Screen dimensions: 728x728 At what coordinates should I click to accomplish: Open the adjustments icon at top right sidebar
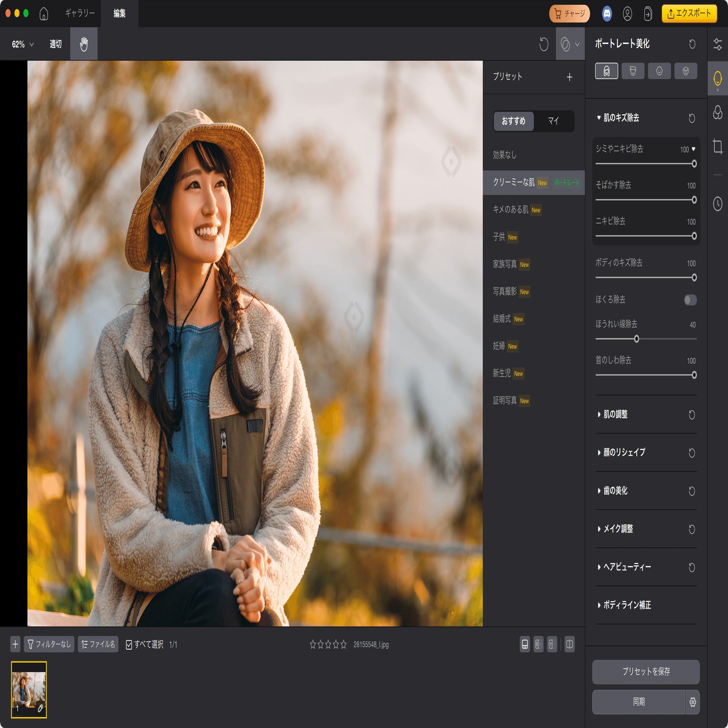tap(717, 44)
